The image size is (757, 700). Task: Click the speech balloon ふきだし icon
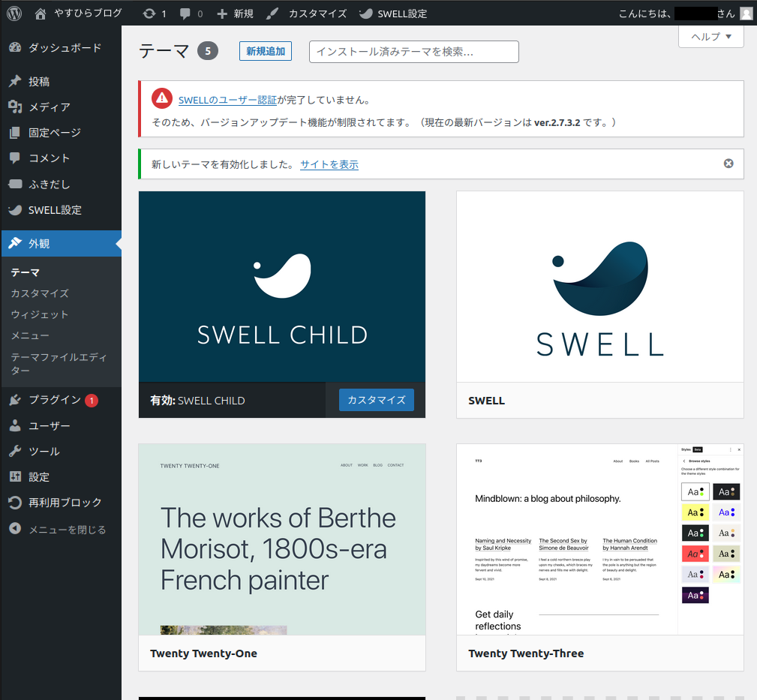tap(16, 184)
